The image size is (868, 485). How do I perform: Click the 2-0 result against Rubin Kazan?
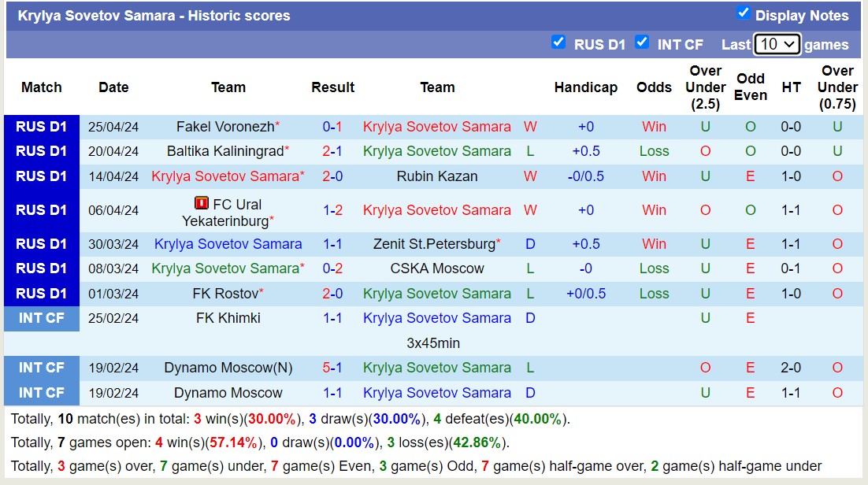(x=332, y=176)
